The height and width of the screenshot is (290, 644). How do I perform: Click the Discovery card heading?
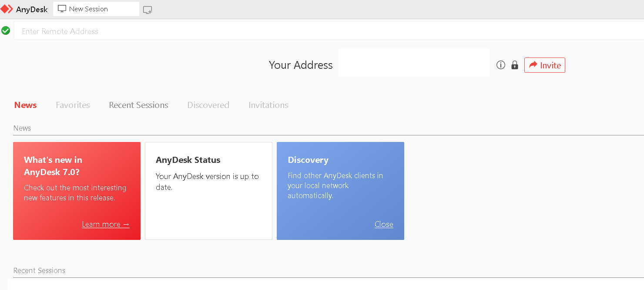click(308, 160)
